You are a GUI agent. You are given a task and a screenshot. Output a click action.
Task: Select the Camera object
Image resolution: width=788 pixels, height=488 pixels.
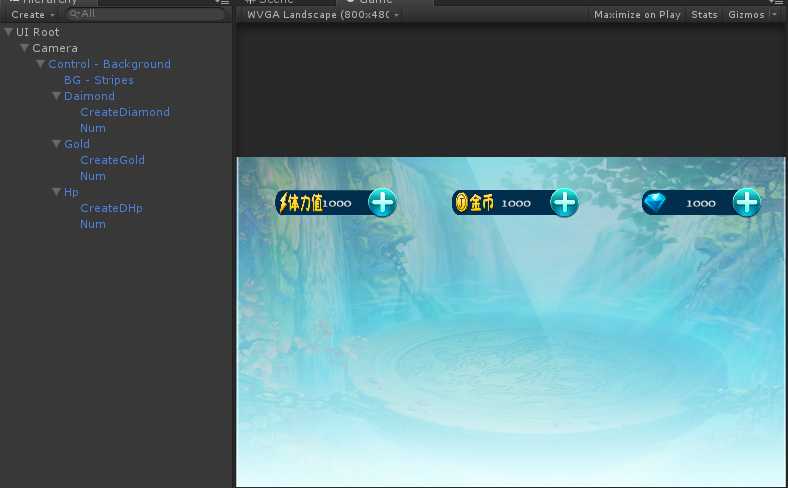(x=55, y=48)
